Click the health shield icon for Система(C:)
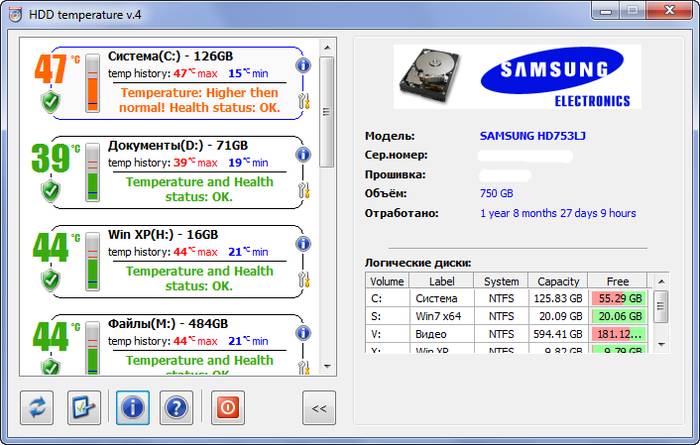Screen dimensions: 700x445 51,101
